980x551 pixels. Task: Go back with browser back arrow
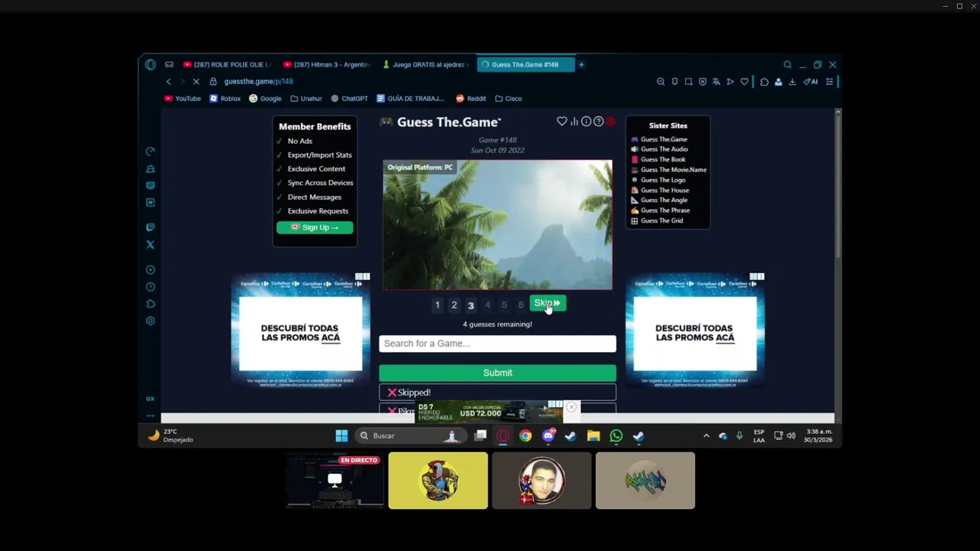(x=168, y=81)
